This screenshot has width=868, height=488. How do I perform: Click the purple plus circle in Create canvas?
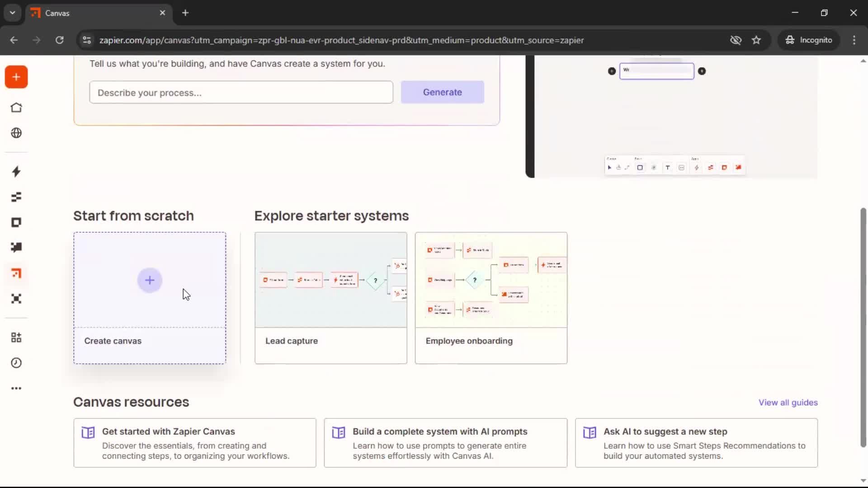click(150, 280)
